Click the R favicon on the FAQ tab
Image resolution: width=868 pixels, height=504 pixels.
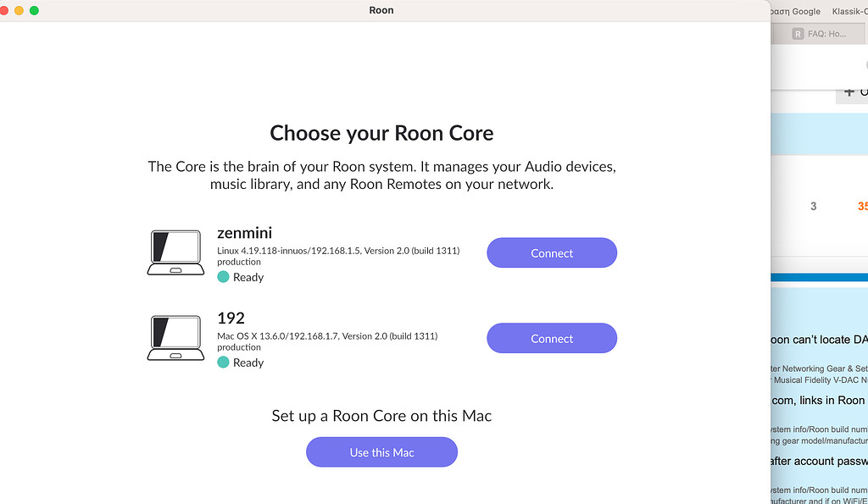point(797,34)
